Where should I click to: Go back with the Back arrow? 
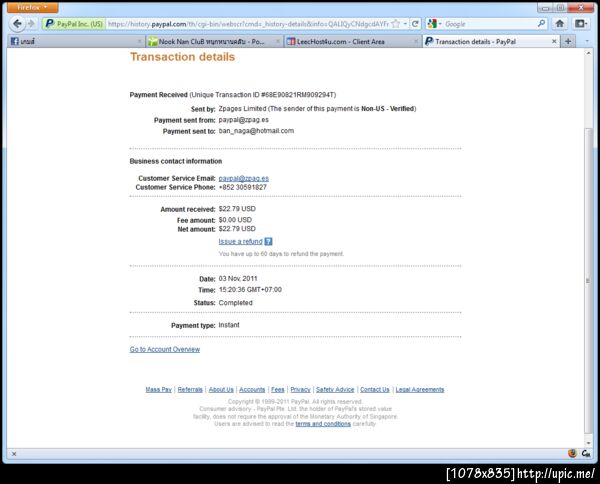pos(17,24)
